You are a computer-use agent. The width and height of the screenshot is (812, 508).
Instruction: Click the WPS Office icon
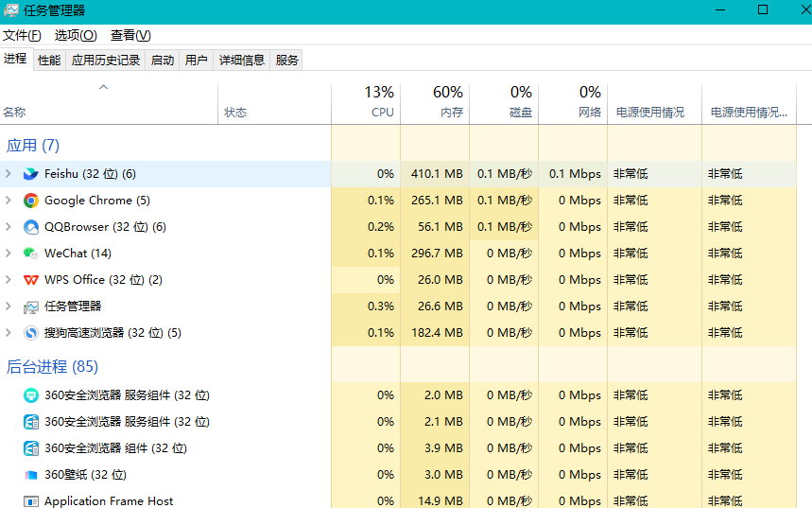pyautogui.click(x=31, y=280)
